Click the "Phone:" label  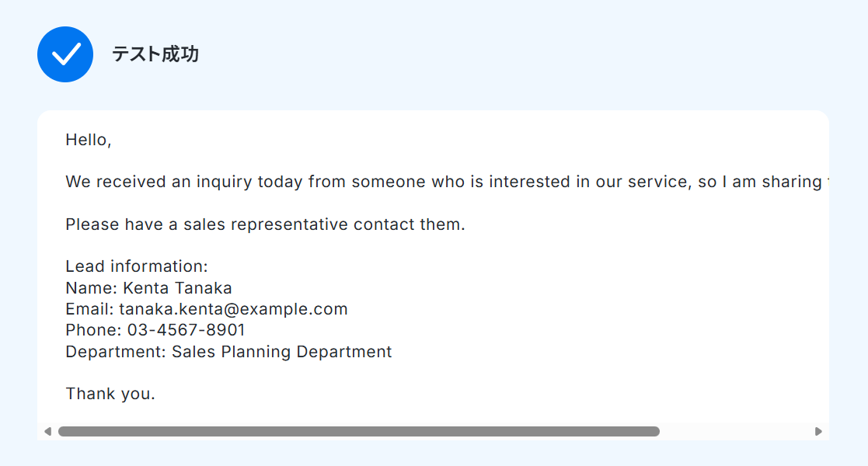pyautogui.click(x=93, y=330)
